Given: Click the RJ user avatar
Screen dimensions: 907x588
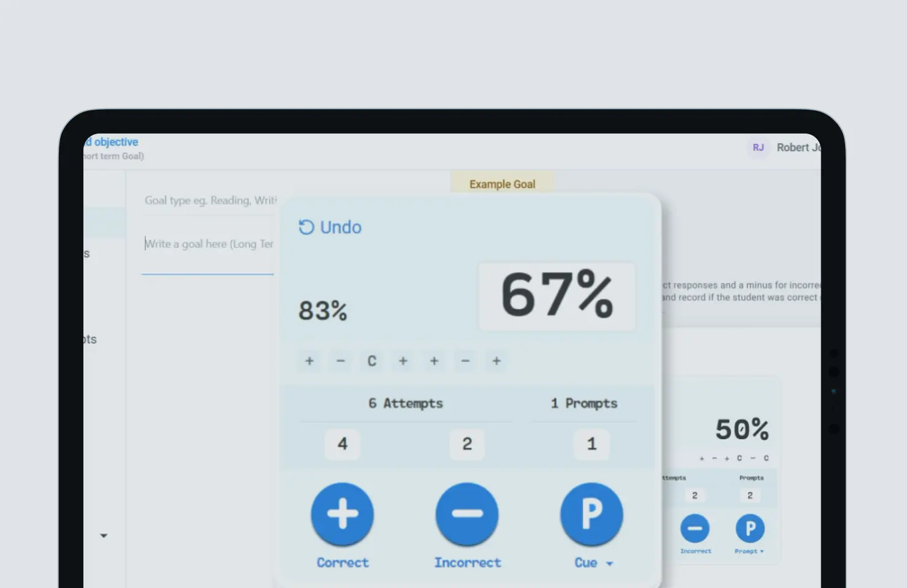Looking at the screenshot, I should pos(758,148).
